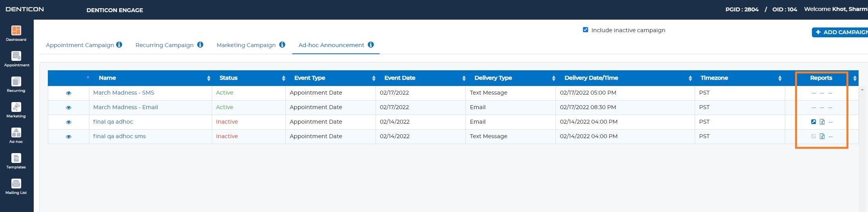Click the ADD CAMPAIGN button
This screenshot has width=868, height=212.
point(840,32)
